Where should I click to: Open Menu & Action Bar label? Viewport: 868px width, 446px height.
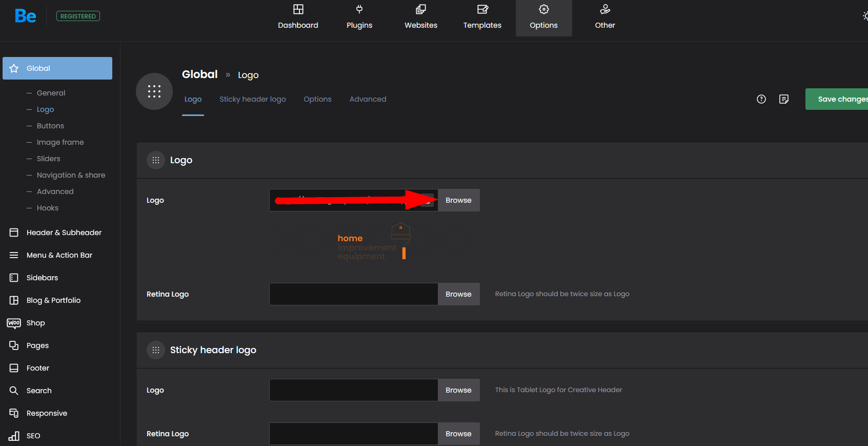pyautogui.click(x=59, y=255)
